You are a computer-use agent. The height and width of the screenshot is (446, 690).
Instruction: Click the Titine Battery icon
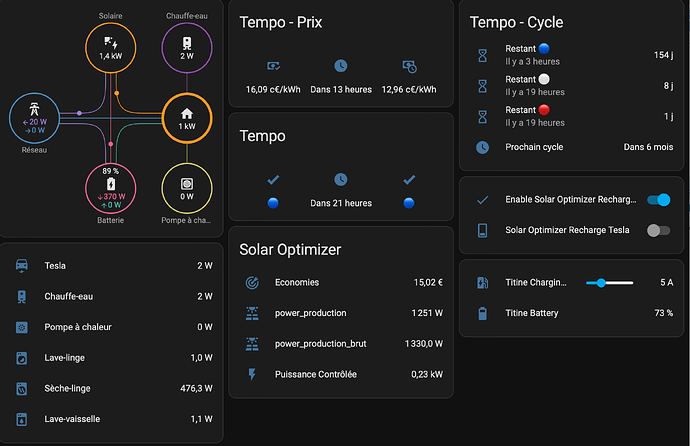click(x=483, y=313)
